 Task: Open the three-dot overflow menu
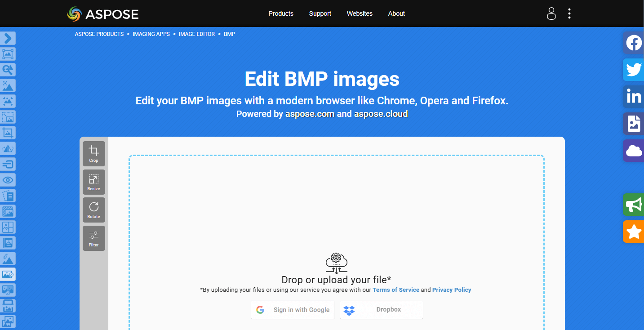(569, 13)
